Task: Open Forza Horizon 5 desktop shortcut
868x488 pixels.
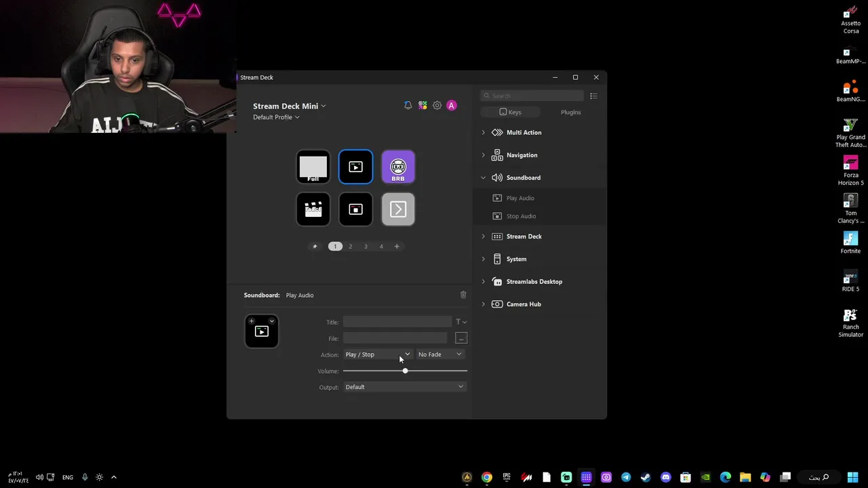Action: click(x=850, y=171)
